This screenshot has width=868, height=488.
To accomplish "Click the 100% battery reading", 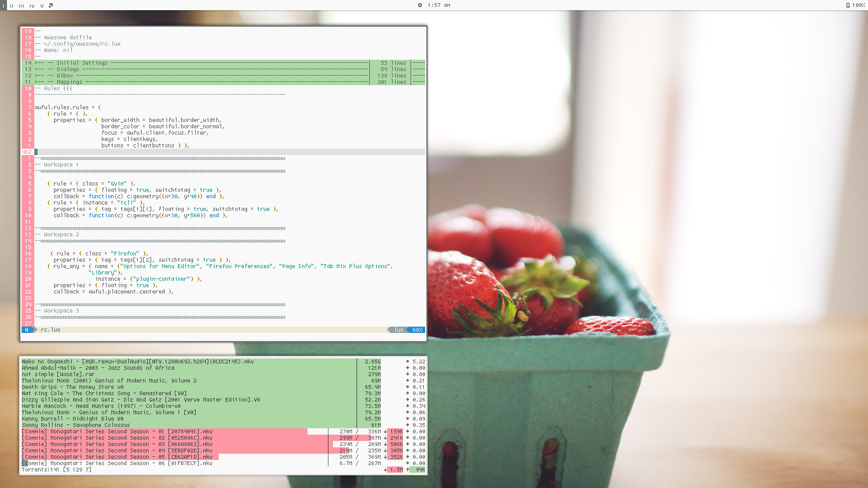I will pyautogui.click(x=858, y=5).
